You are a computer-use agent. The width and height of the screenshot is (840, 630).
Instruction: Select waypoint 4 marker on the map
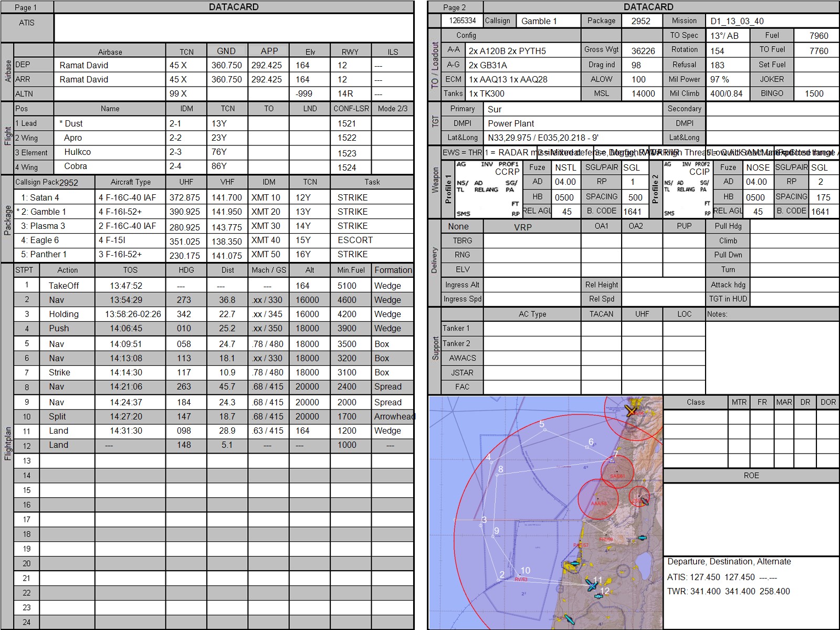[492, 463]
